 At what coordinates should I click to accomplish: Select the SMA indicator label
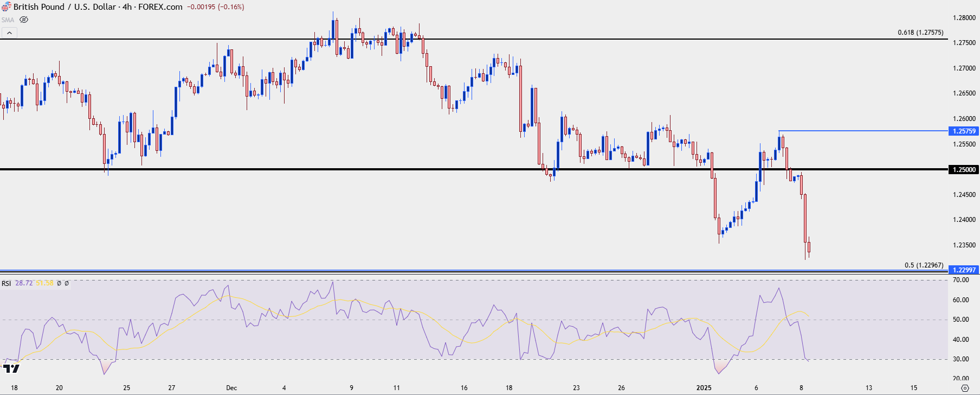coord(8,20)
